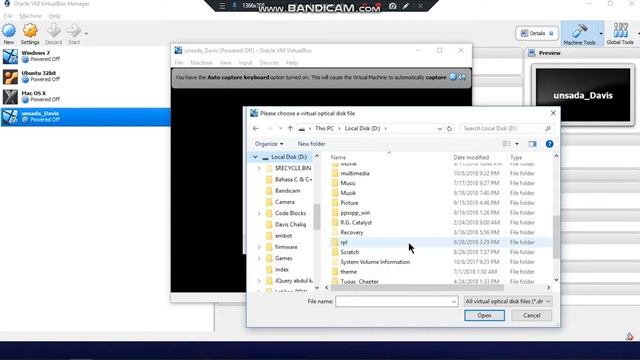Collapse Local Disk (D:) tree node
Image resolution: width=640 pixels, height=360 pixels.
point(255,157)
